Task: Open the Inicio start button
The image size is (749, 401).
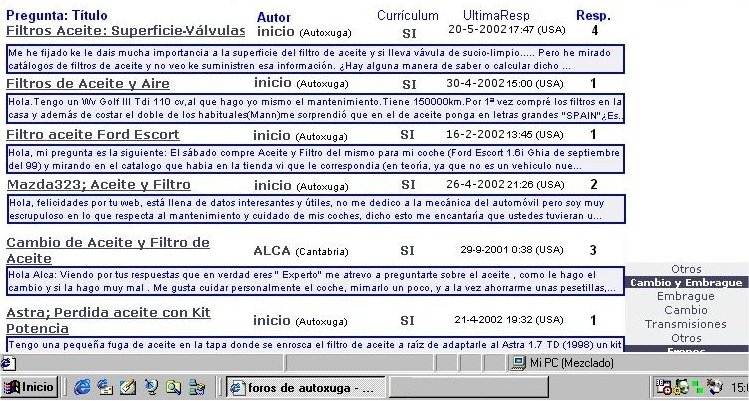Action: pyautogui.click(x=29, y=387)
